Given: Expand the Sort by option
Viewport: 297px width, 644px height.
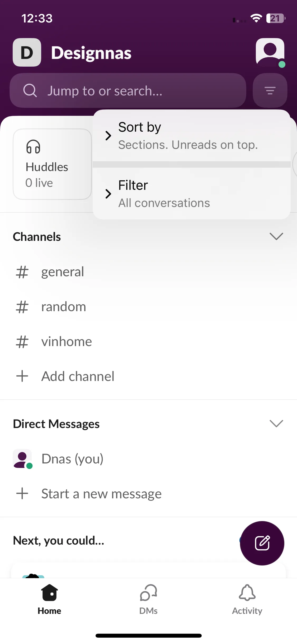Looking at the screenshot, I should click(x=192, y=136).
